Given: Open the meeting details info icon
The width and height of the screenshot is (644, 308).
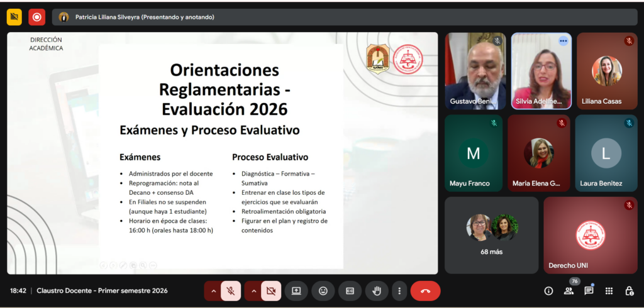Looking at the screenshot, I should pos(548,291).
